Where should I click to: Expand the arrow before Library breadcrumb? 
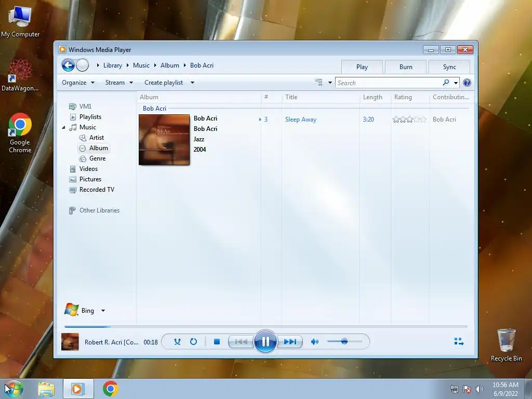tap(98, 65)
